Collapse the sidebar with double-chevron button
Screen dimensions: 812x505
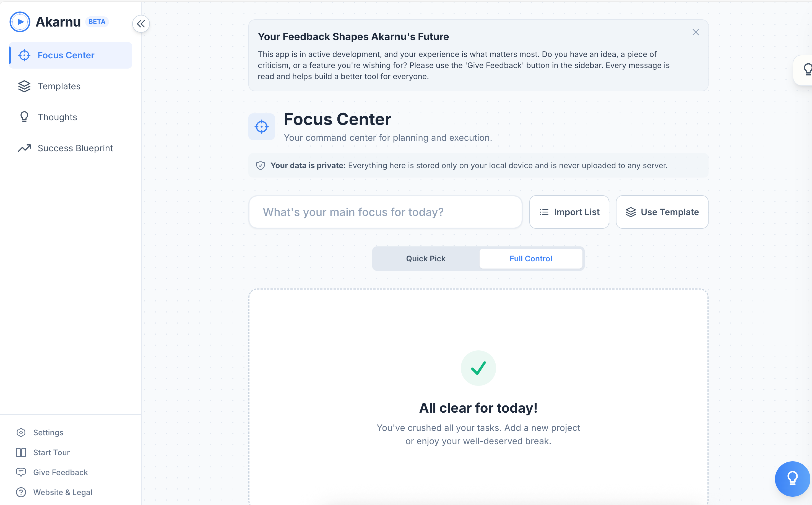141,24
